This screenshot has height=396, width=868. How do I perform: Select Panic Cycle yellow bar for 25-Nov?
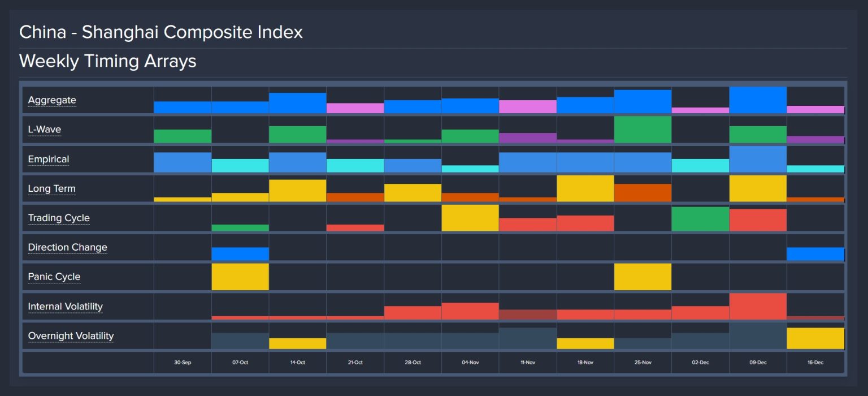coord(643,277)
